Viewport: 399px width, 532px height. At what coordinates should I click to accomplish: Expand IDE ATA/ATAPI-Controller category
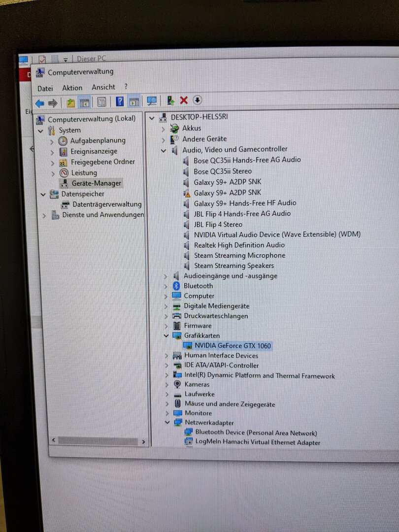pos(166,366)
